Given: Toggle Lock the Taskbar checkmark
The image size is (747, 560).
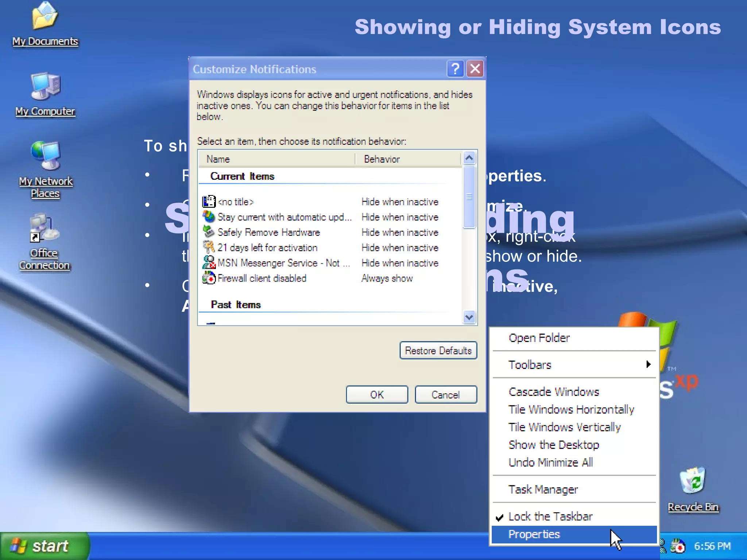Looking at the screenshot, I should coord(574,517).
